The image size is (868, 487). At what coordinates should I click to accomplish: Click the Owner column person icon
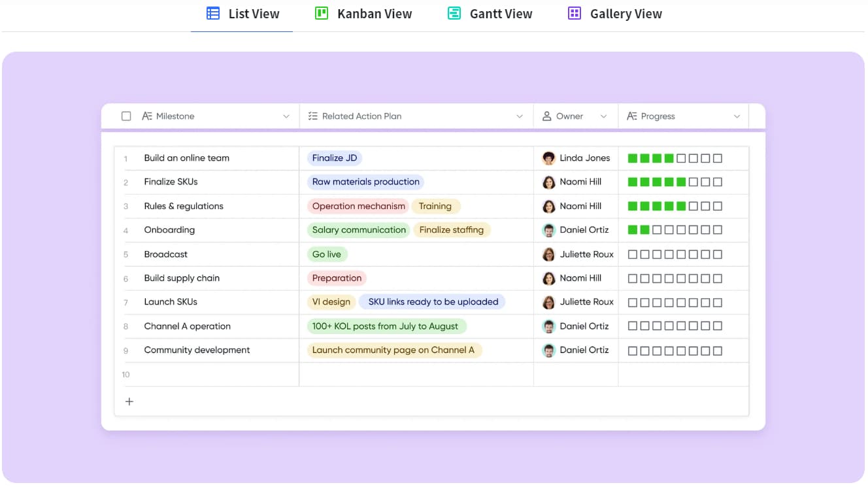[x=547, y=116]
